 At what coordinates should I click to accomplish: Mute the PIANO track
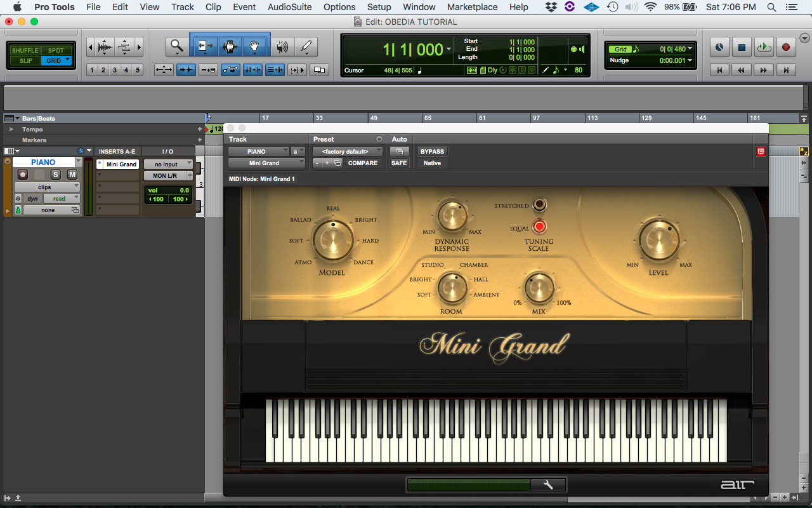(72, 175)
